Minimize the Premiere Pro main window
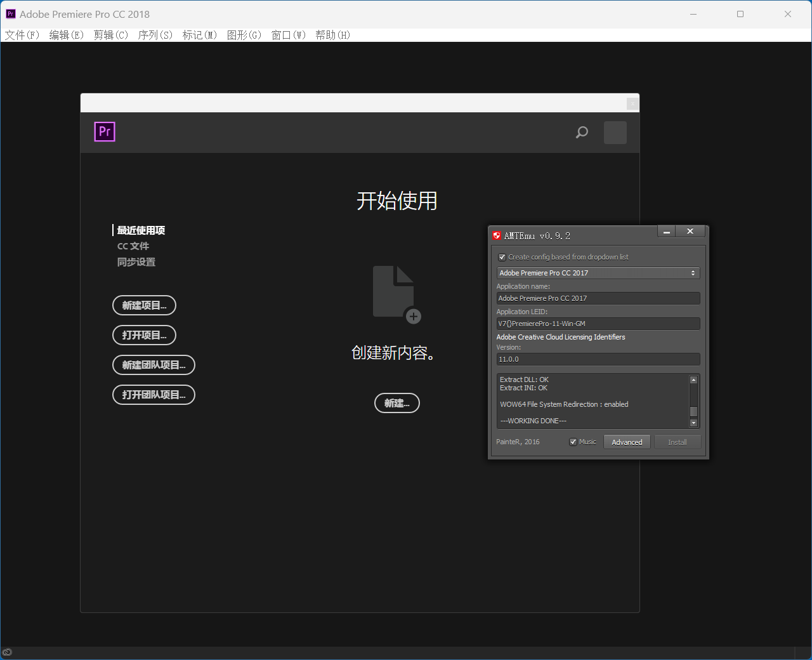This screenshot has height=660, width=812. pos(693,14)
